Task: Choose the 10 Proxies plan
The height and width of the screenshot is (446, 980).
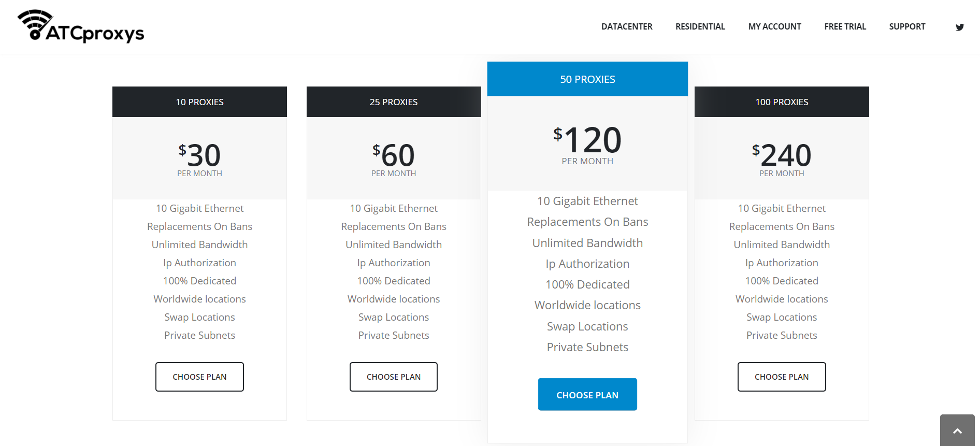Action: pyautogui.click(x=199, y=377)
